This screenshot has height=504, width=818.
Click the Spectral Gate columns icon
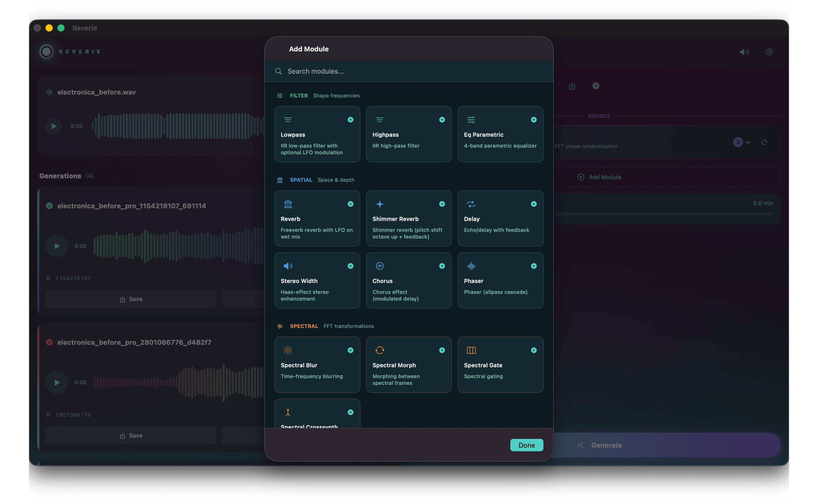click(x=471, y=350)
